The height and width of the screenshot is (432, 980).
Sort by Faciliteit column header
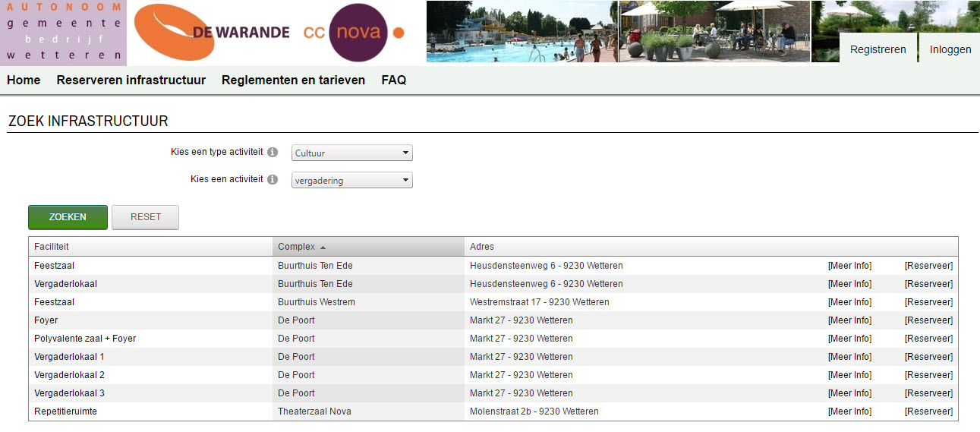coord(150,247)
